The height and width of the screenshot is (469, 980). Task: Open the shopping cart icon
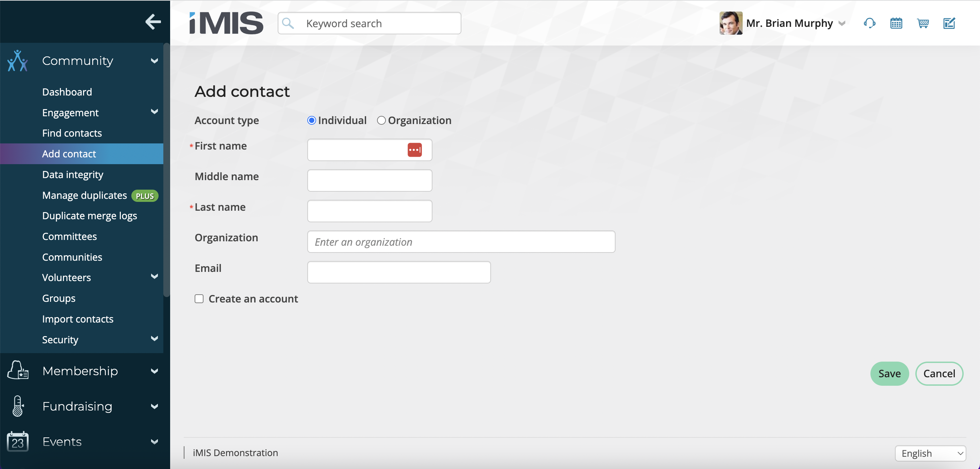click(x=923, y=23)
